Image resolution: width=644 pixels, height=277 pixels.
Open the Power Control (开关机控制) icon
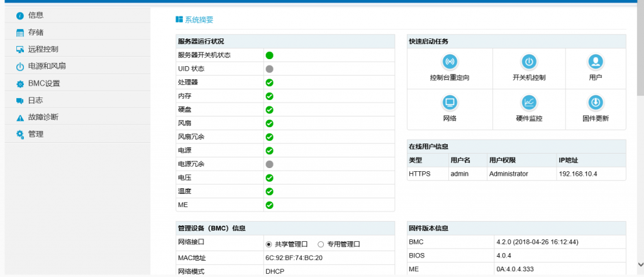click(529, 62)
